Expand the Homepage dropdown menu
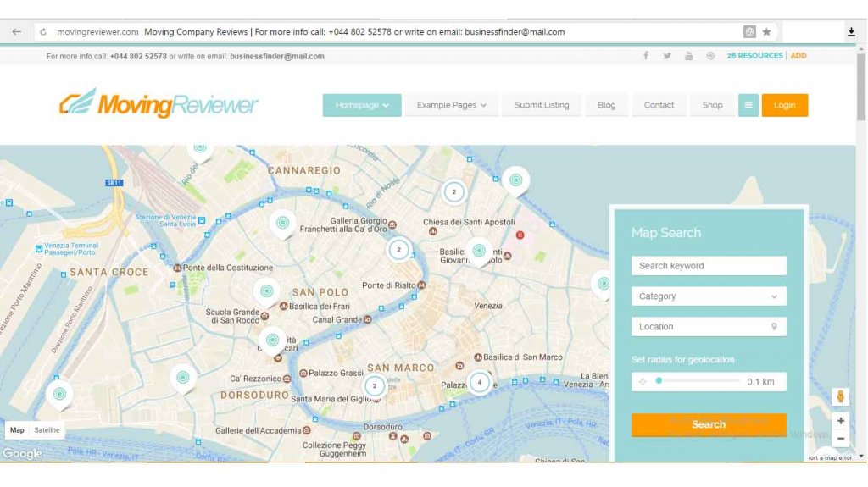Image resolution: width=868 pixels, height=487 pixels. [362, 105]
